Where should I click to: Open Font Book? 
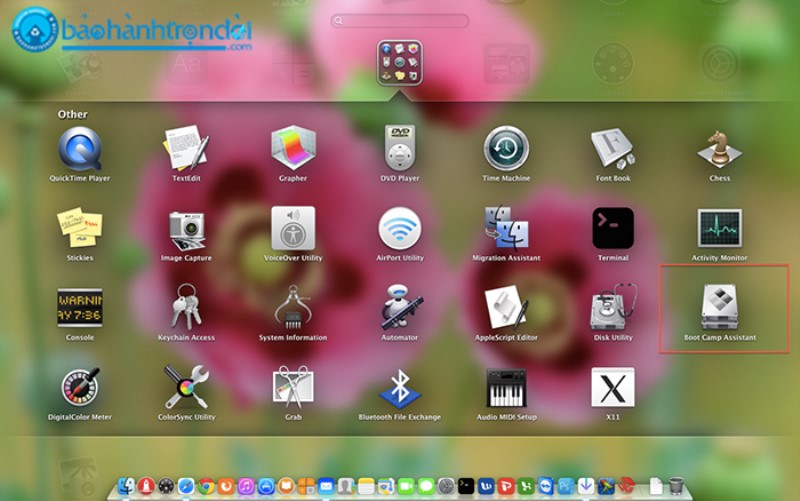[x=613, y=149]
